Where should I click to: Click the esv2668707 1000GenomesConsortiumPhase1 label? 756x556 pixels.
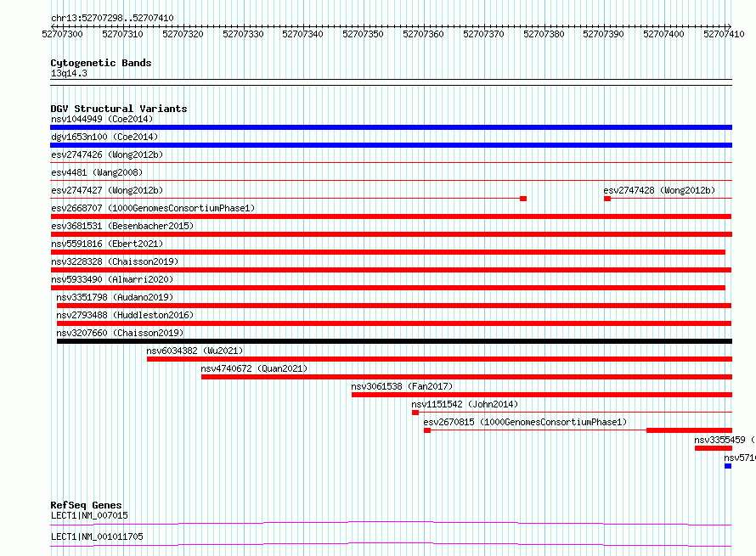153,208
